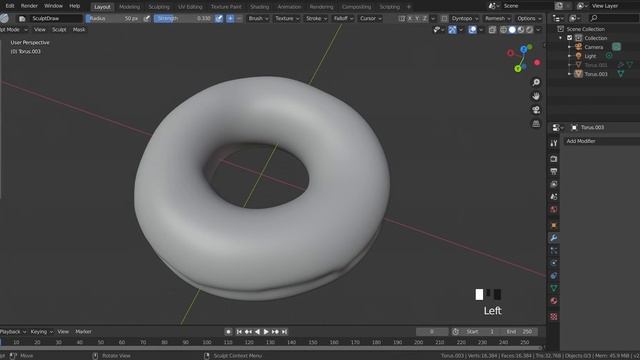Open the Help menu
Screen dimensions: 640x360
tap(74, 6)
